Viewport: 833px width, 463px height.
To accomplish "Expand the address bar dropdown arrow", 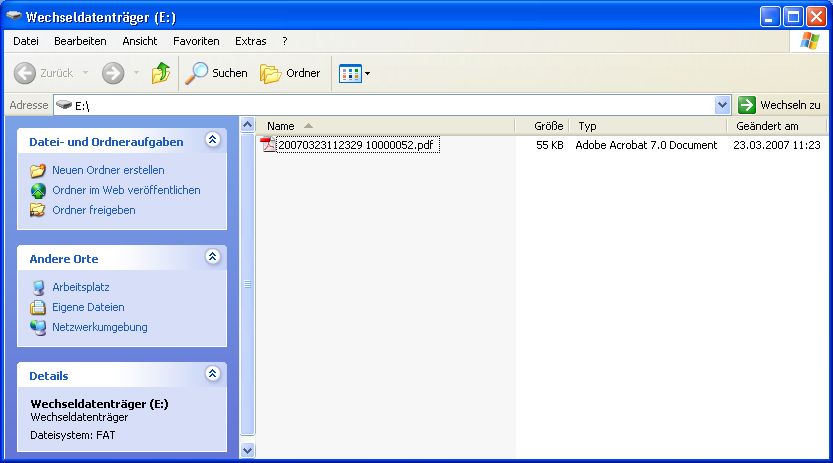I will [x=722, y=105].
